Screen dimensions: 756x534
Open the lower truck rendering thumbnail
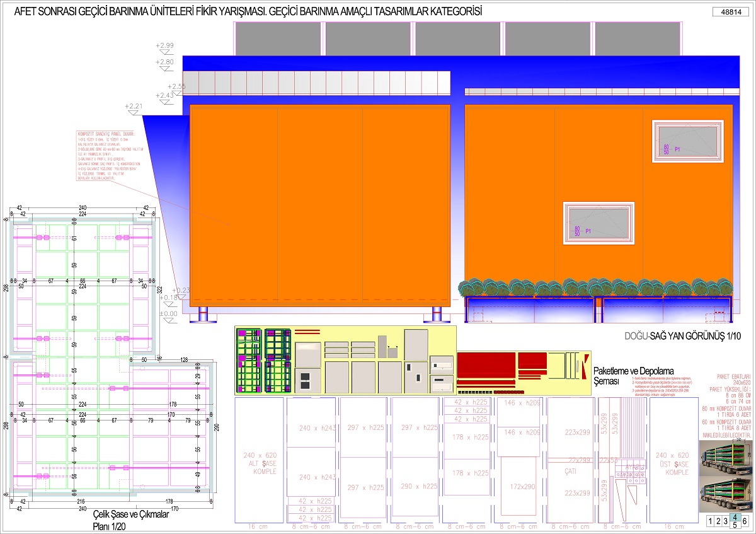[725, 494]
